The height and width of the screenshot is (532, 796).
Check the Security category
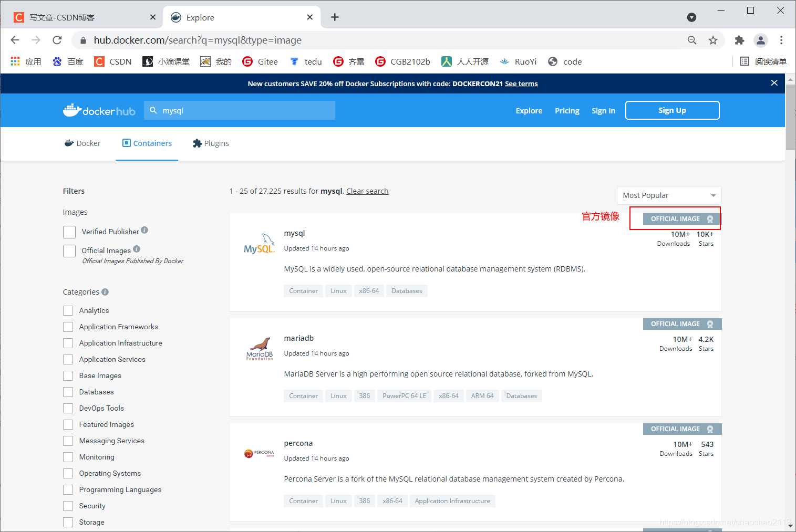pyautogui.click(x=68, y=506)
